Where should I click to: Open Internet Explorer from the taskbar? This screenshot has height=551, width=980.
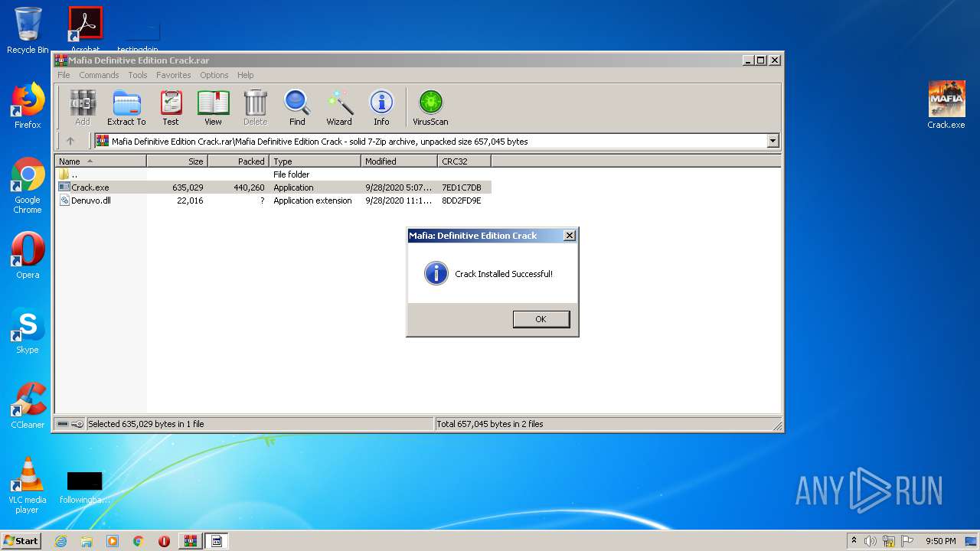coord(60,541)
